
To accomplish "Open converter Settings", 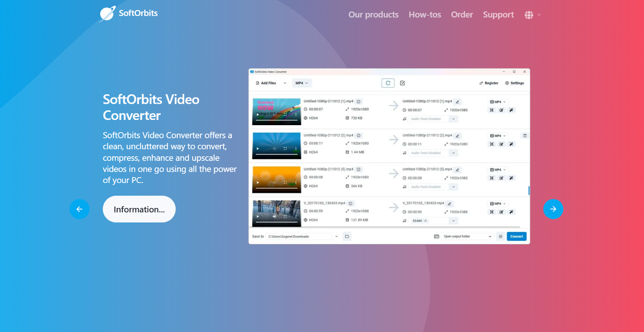I will click(514, 83).
